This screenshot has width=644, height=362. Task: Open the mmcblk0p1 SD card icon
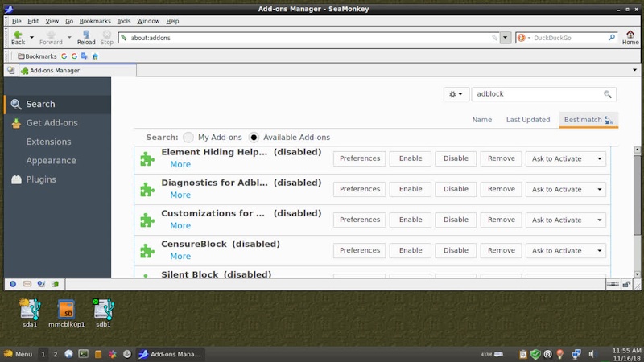pyautogui.click(x=66, y=313)
